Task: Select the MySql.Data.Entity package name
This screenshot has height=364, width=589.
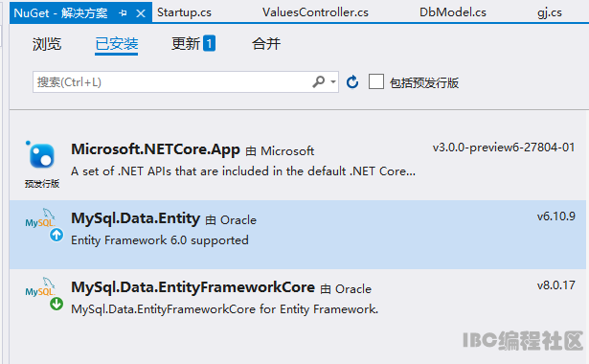Action: pos(136,218)
